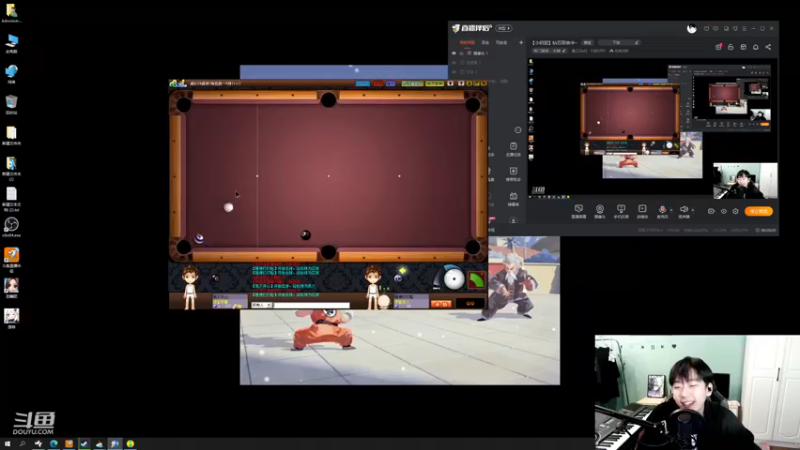Expand the microphone dropdown arrow

click(671, 210)
